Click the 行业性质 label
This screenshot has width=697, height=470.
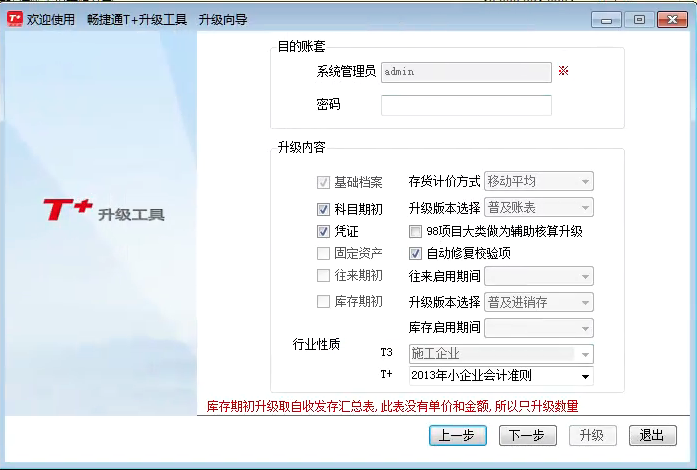click(x=316, y=344)
